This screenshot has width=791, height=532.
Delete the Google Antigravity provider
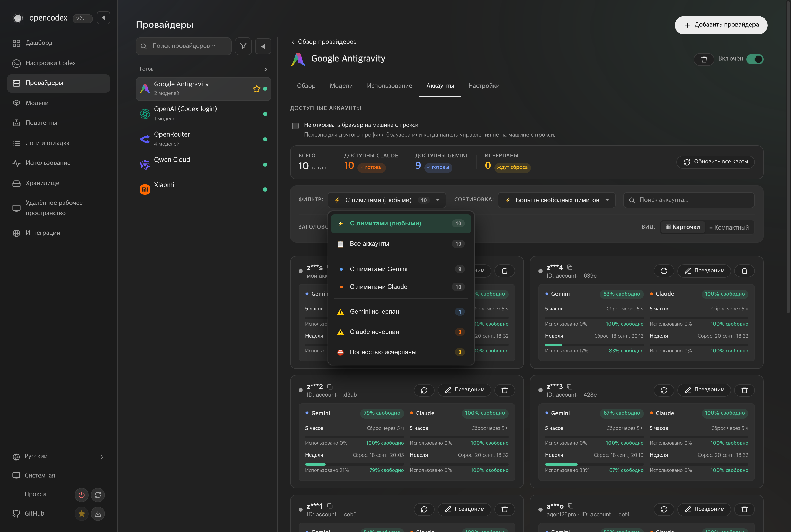coord(704,59)
